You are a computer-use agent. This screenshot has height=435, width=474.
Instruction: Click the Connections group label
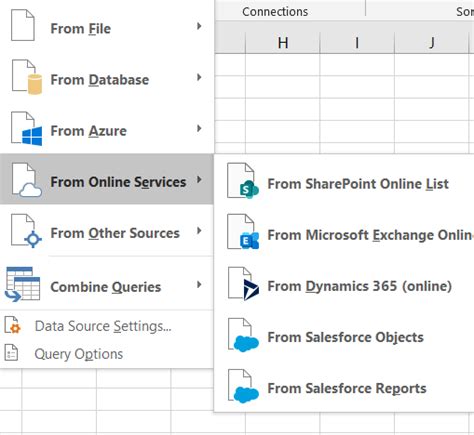(x=275, y=12)
